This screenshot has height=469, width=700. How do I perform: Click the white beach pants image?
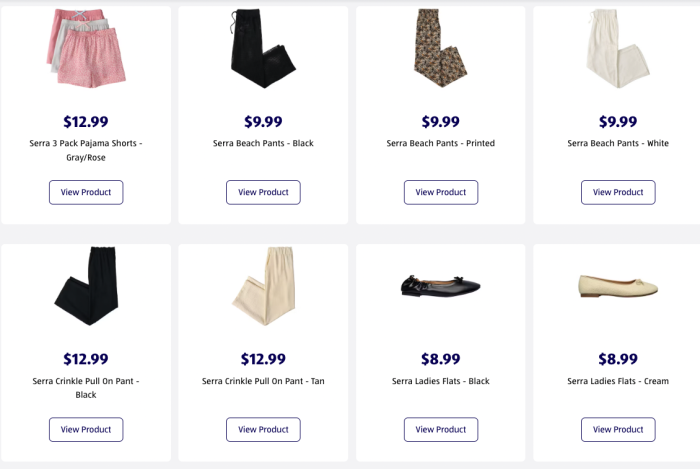(x=618, y=48)
